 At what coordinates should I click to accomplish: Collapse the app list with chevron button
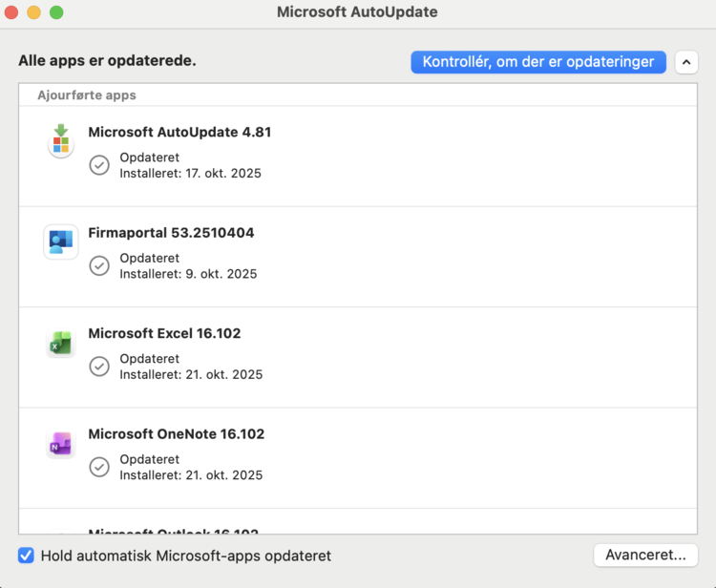click(x=686, y=62)
